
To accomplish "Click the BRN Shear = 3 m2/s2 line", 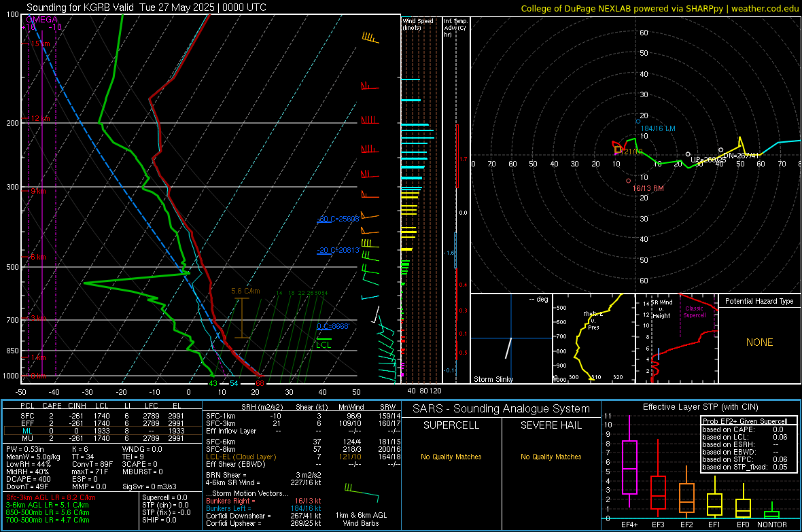I will coord(264,475).
